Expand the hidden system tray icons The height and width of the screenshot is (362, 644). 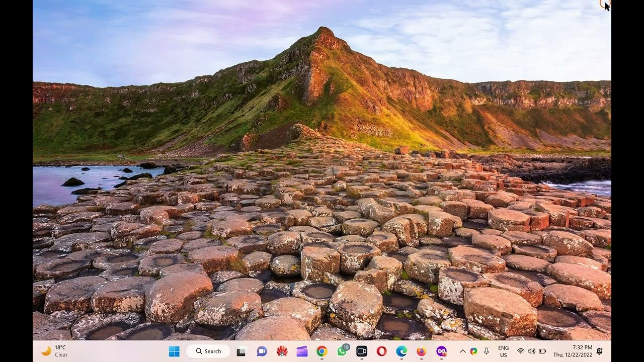click(462, 351)
